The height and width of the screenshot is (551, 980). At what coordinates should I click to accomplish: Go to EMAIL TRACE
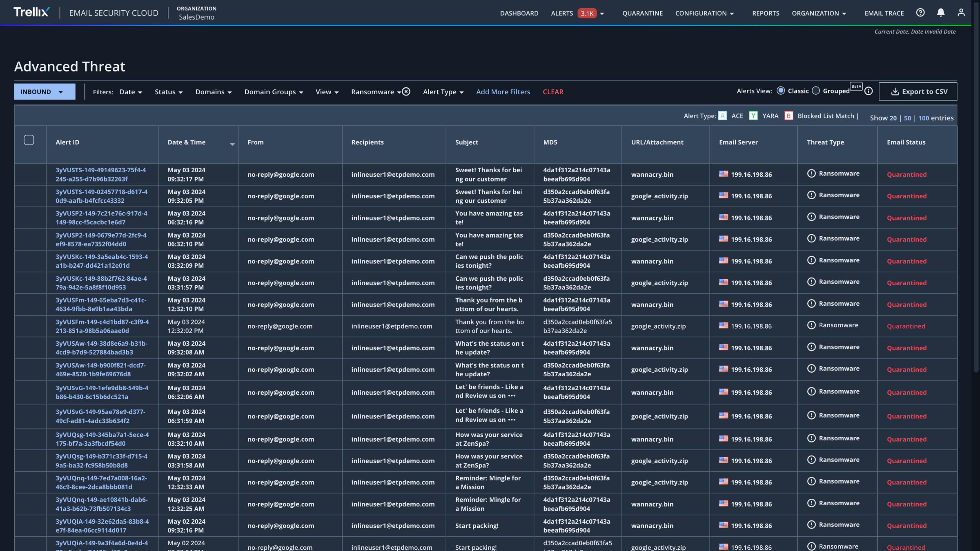(x=884, y=13)
